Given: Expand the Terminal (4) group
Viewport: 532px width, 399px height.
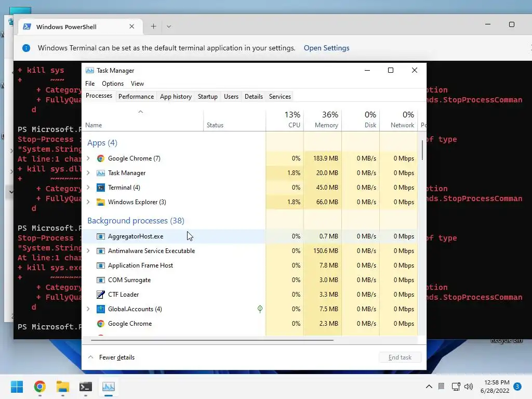Looking at the screenshot, I should [88, 188].
